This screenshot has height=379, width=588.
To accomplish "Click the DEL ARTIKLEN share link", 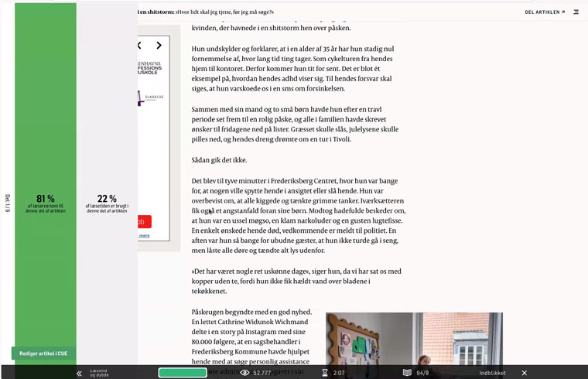I will [545, 12].
